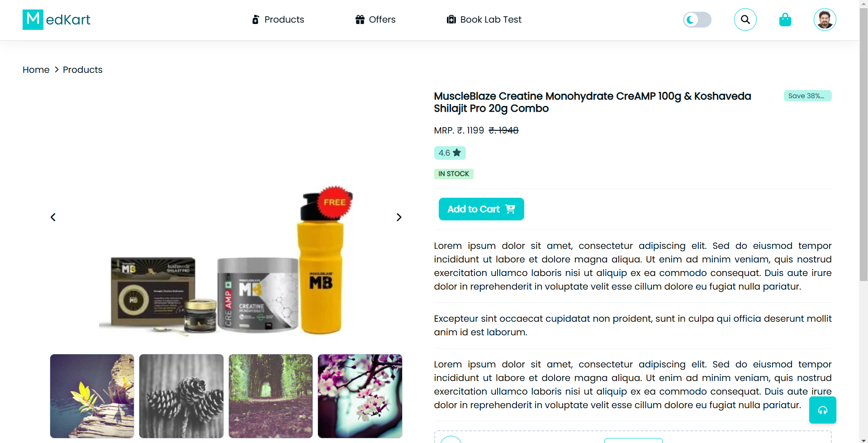
Task: Open the user profile avatar
Action: [x=825, y=19]
